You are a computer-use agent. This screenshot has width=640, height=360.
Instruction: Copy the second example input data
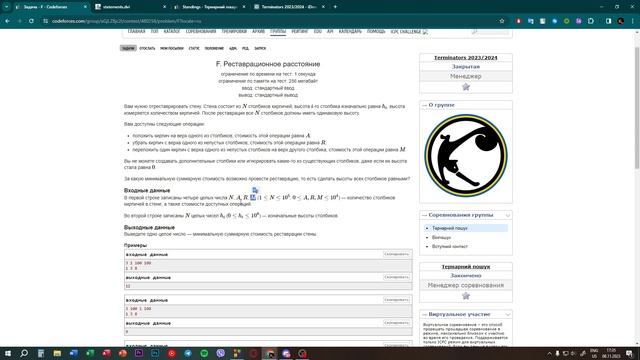pos(396,300)
